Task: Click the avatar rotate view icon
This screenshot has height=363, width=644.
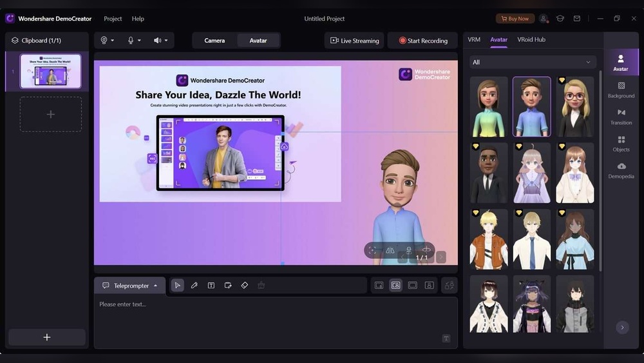Action: tap(426, 250)
